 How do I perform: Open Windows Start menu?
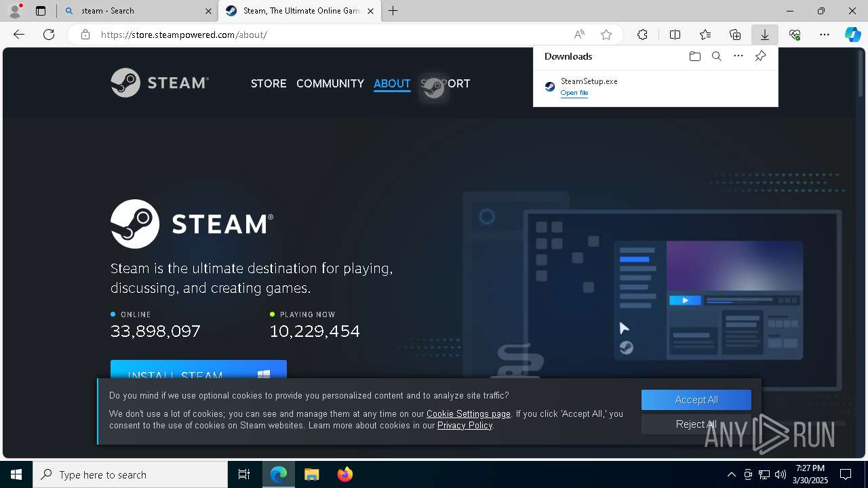tap(16, 474)
